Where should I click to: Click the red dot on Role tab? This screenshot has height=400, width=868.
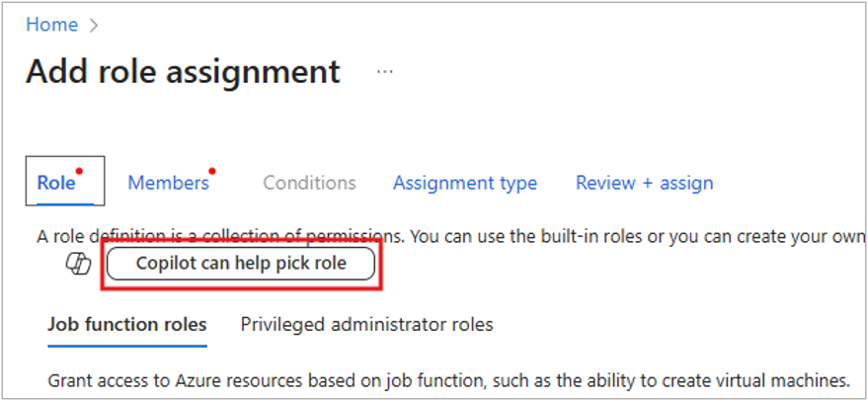(80, 172)
